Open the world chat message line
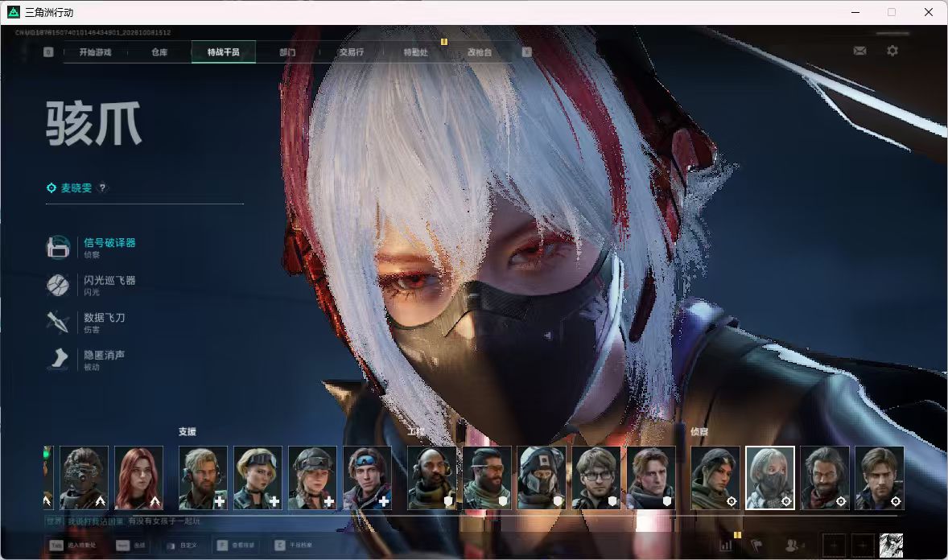 tap(123, 521)
